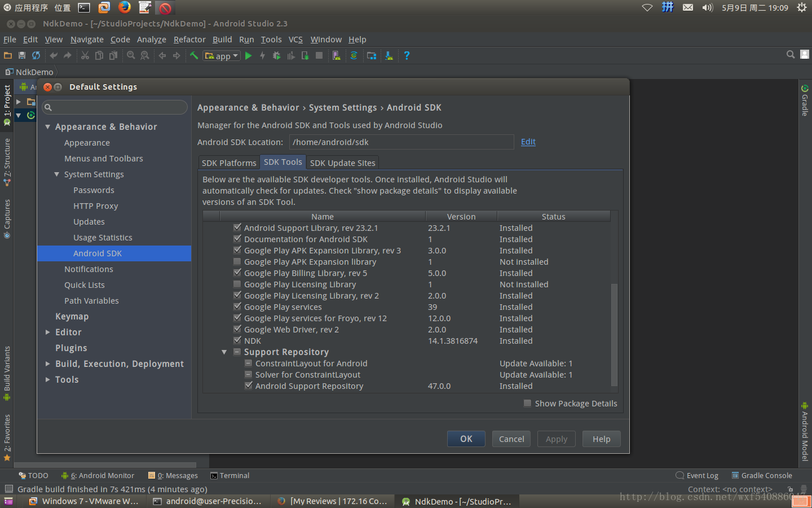
Task: Collapse Appearance & Behavior tree section
Action: tap(48, 127)
